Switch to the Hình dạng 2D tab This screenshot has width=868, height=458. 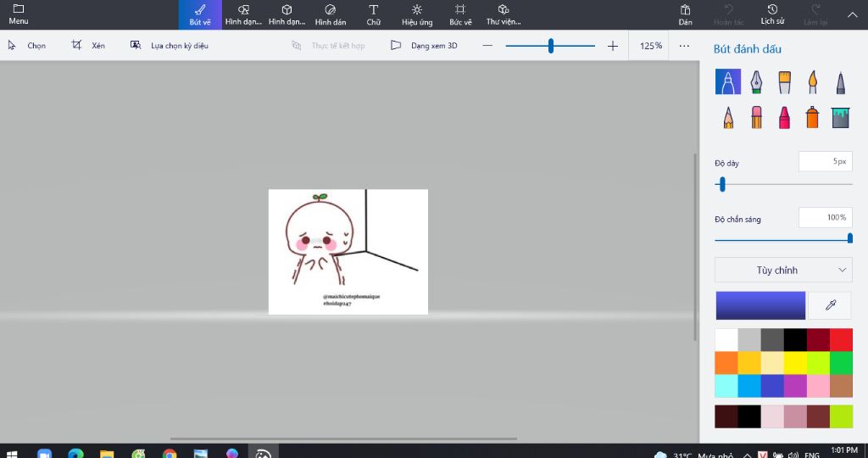243,15
